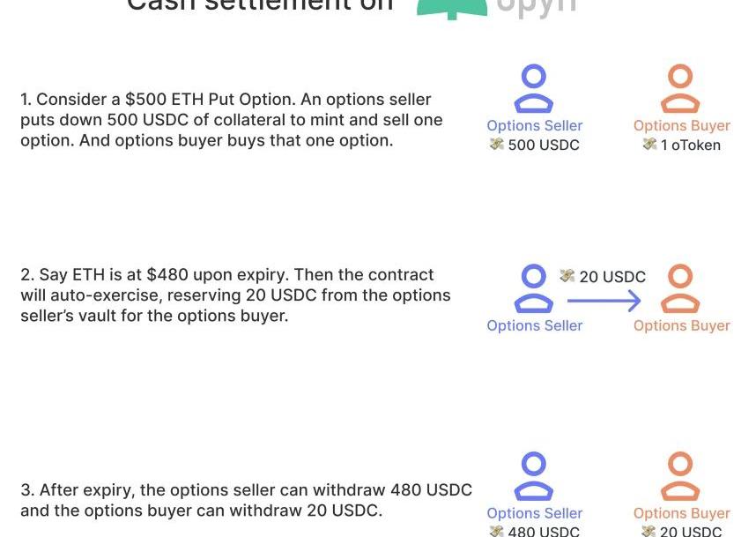Click the blue seller icon in step 1
Screen dimensions: 756x537
click(x=534, y=88)
